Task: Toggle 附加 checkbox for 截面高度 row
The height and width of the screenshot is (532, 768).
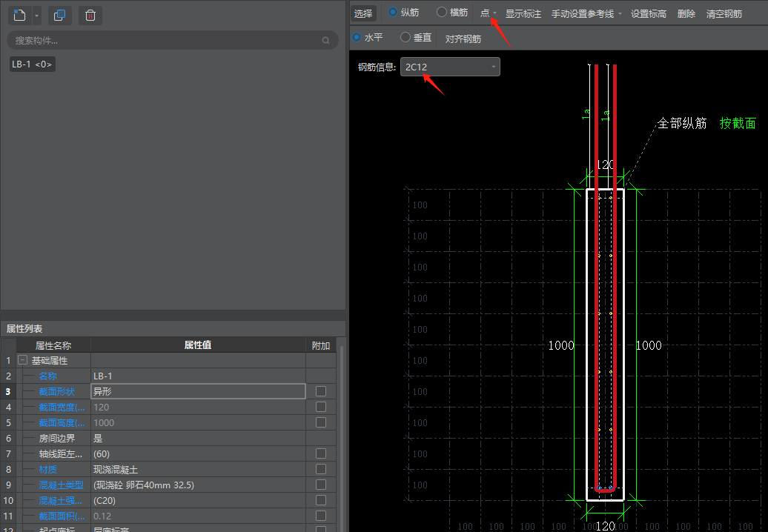Action: [321, 422]
